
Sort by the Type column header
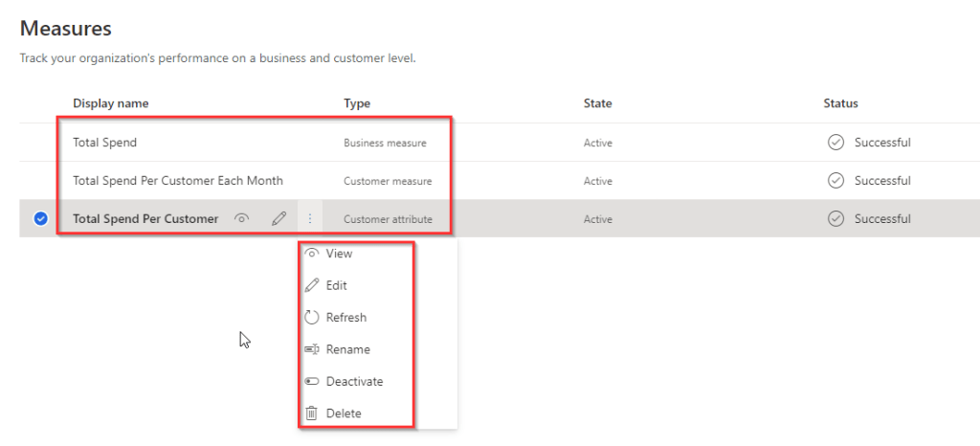pyautogui.click(x=357, y=103)
